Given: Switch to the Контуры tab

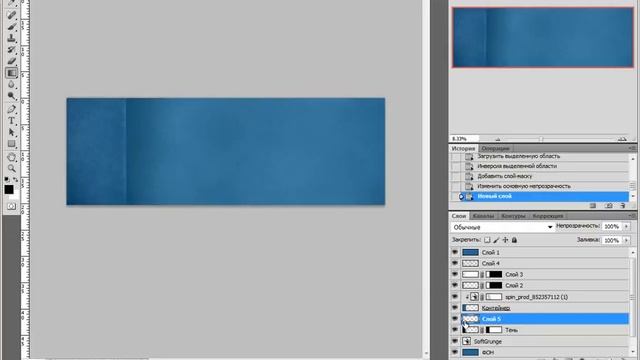Looking at the screenshot, I should [513, 216].
